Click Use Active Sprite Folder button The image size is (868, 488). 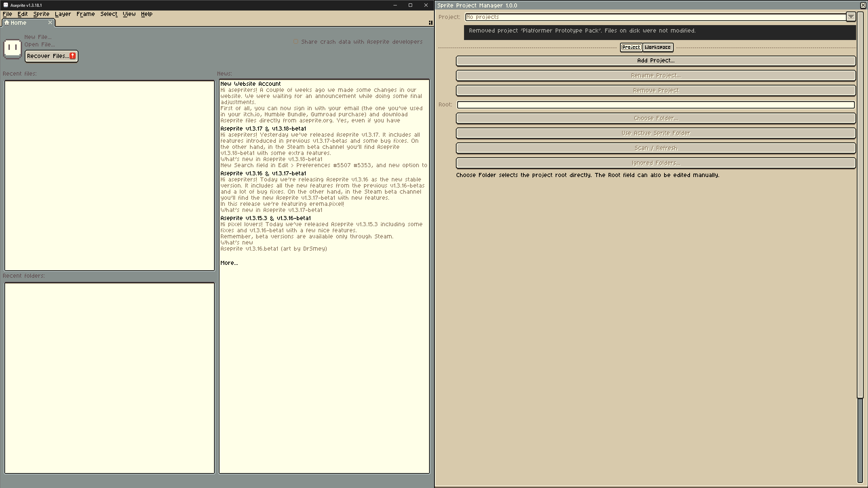pos(656,133)
